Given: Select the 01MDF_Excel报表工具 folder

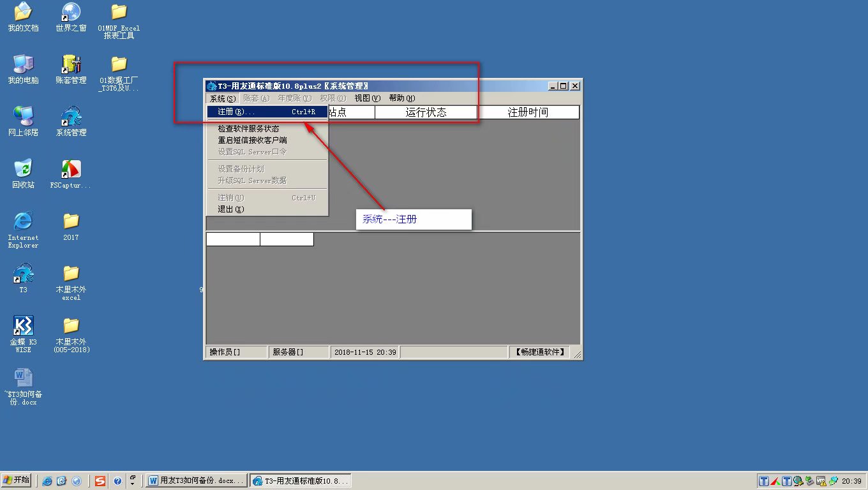Looking at the screenshot, I should point(119,12).
